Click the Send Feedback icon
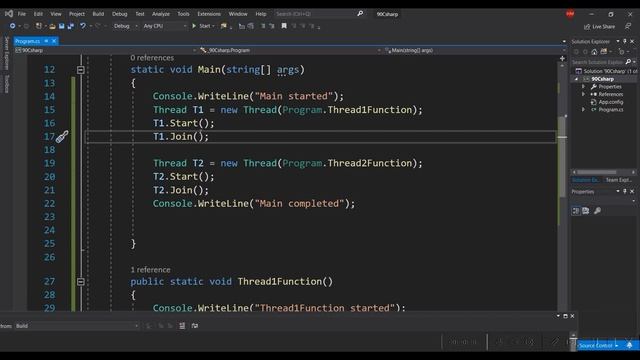Image resolution: width=640 pixels, height=360 pixels. coord(628,27)
